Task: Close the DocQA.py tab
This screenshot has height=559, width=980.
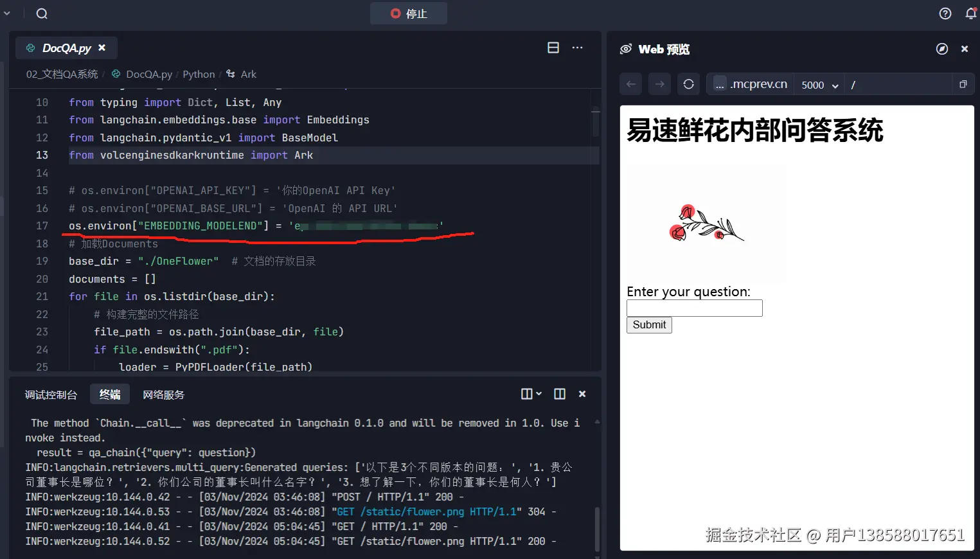Action: tap(102, 48)
